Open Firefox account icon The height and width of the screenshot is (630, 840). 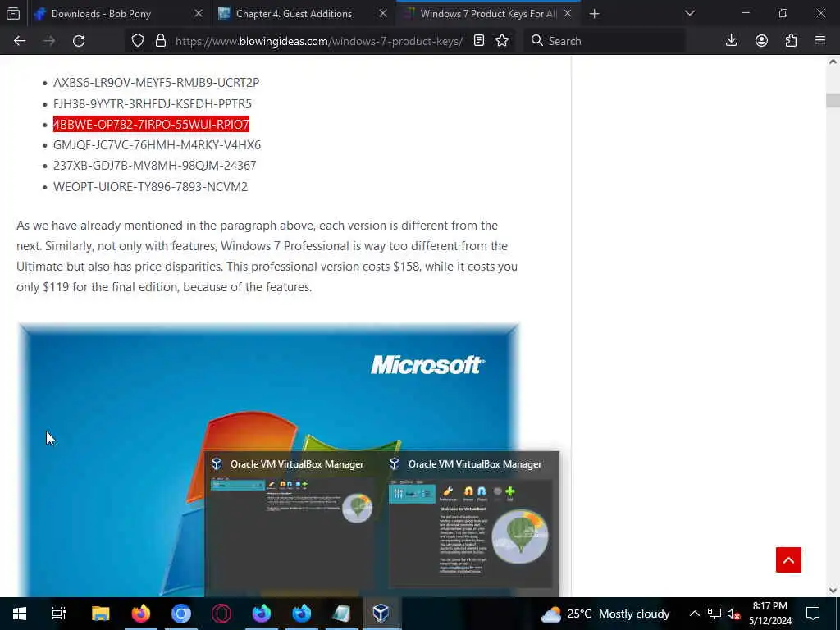tap(761, 41)
